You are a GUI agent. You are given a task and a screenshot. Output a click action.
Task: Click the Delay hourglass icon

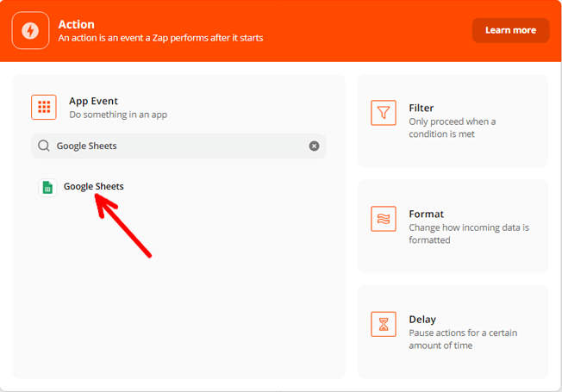(x=384, y=324)
